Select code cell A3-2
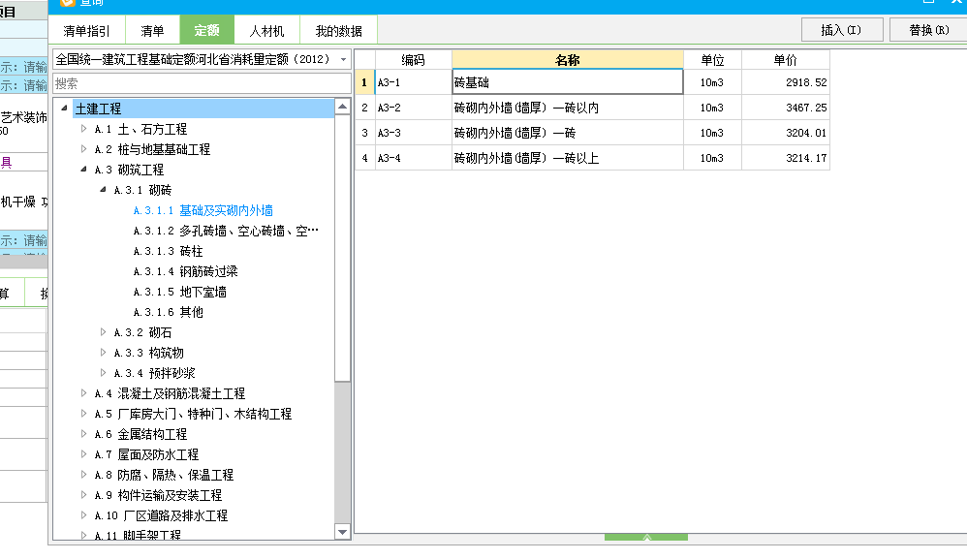Screen dimensions: 967x560 (413, 108)
